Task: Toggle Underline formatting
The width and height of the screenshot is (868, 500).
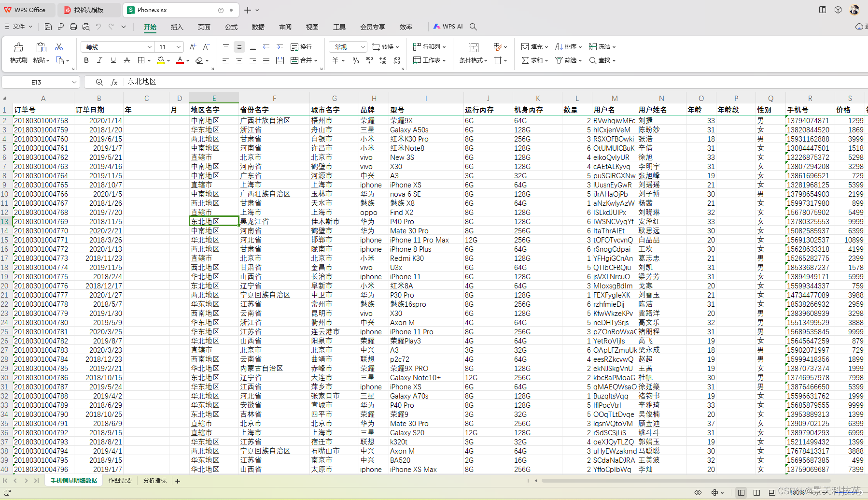Action: click(113, 60)
